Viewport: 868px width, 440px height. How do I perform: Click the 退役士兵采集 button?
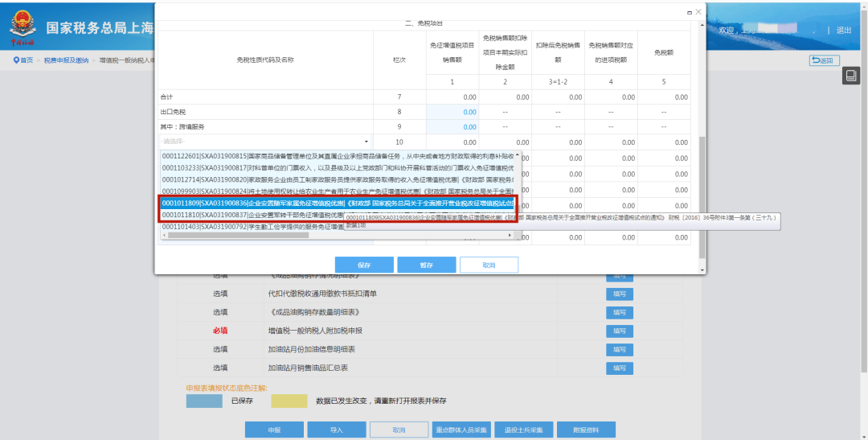pos(524,430)
